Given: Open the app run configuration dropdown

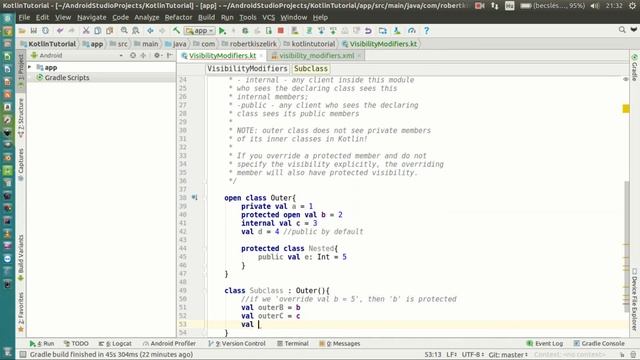Looking at the screenshot, I should tap(200, 31).
